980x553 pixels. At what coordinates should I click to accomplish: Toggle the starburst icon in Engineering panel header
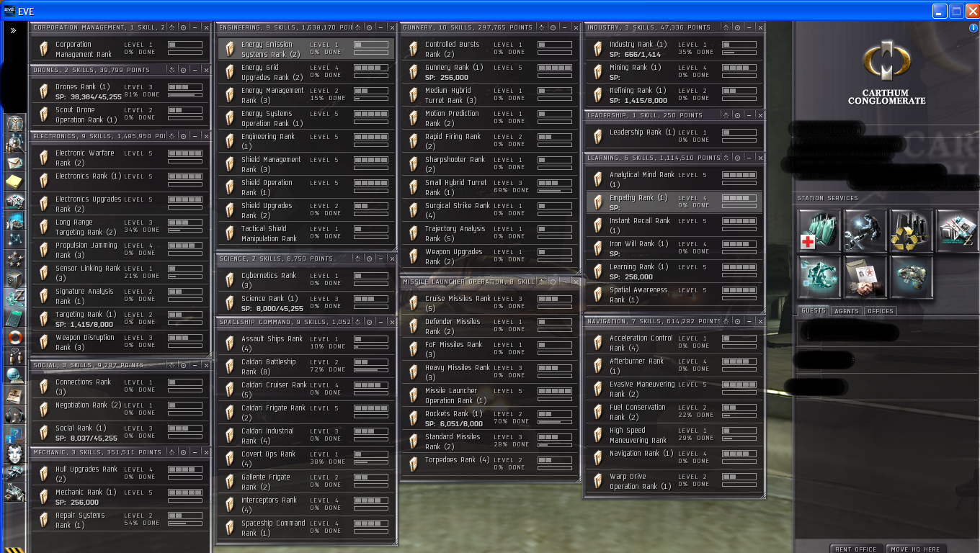[358, 27]
